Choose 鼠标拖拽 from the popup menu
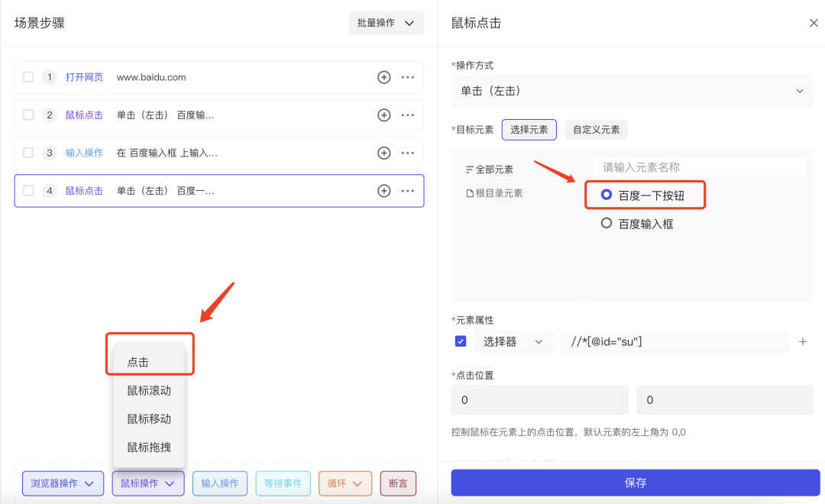This screenshot has height=504, width=825. tap(149, 447)
